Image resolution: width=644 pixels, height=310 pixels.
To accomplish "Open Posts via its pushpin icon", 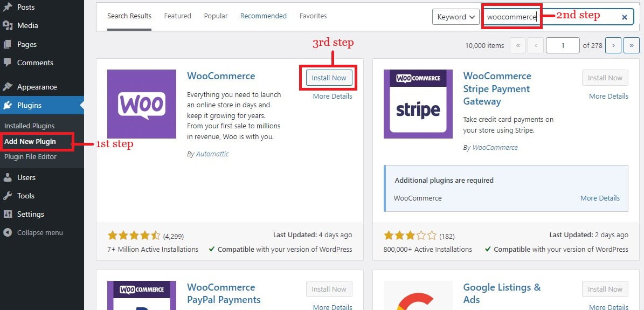I will tap(8, 7).
